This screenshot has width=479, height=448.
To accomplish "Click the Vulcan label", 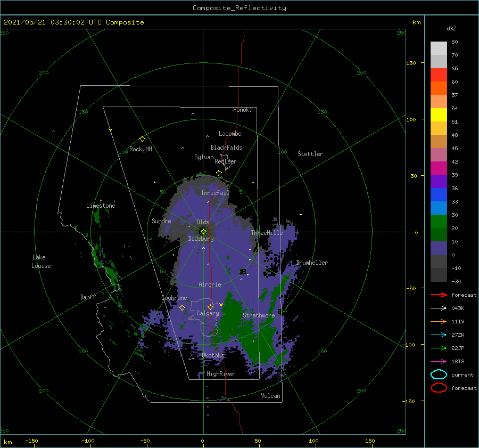I will (271, 395).
